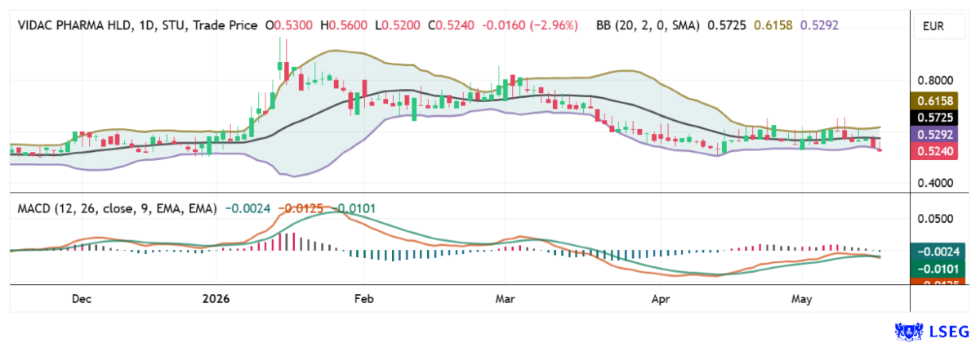Click the Trade Price label

point(225,25)
